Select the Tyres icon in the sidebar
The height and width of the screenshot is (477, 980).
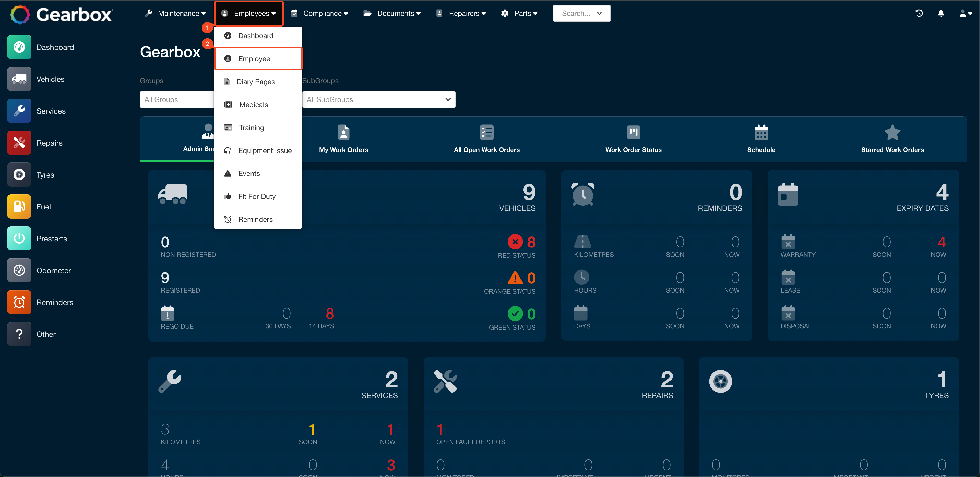[x=19, y=174]
